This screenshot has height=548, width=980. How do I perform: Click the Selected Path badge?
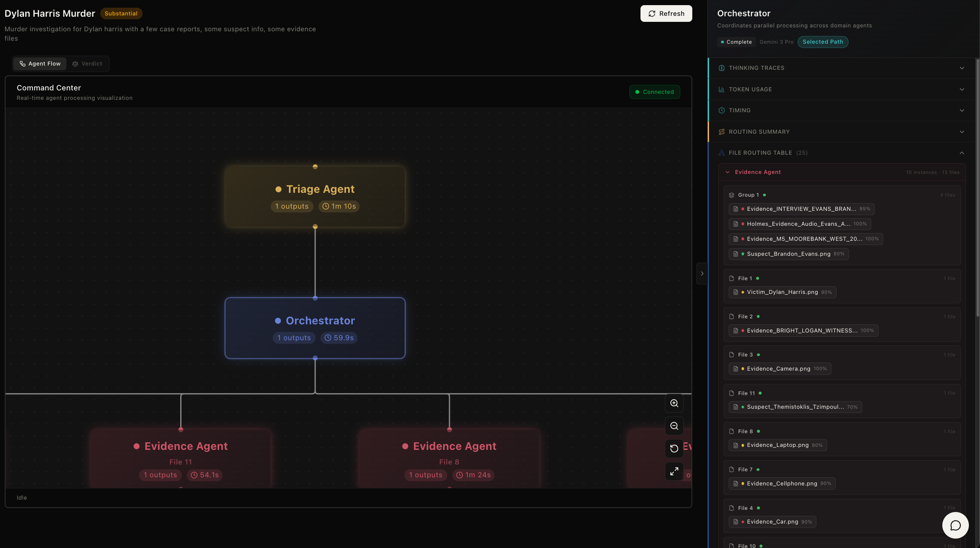[x=822, y=42]
